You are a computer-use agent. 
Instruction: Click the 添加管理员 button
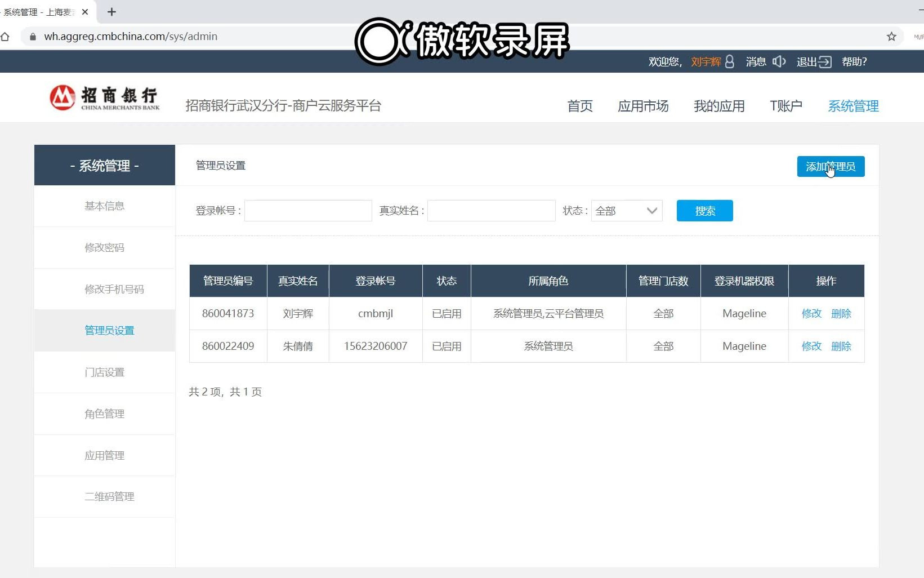pyautogui.click(x=831, y=167)
